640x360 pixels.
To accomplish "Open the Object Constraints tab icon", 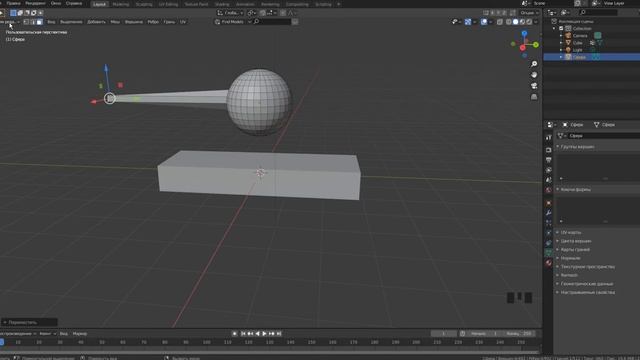I will click(549, 243).
